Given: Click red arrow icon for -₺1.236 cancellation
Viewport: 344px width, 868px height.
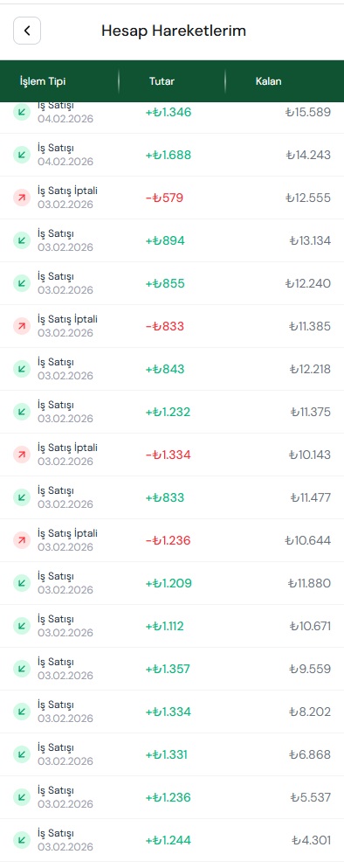Looking at the screenshot, I should tap(22, 540).
